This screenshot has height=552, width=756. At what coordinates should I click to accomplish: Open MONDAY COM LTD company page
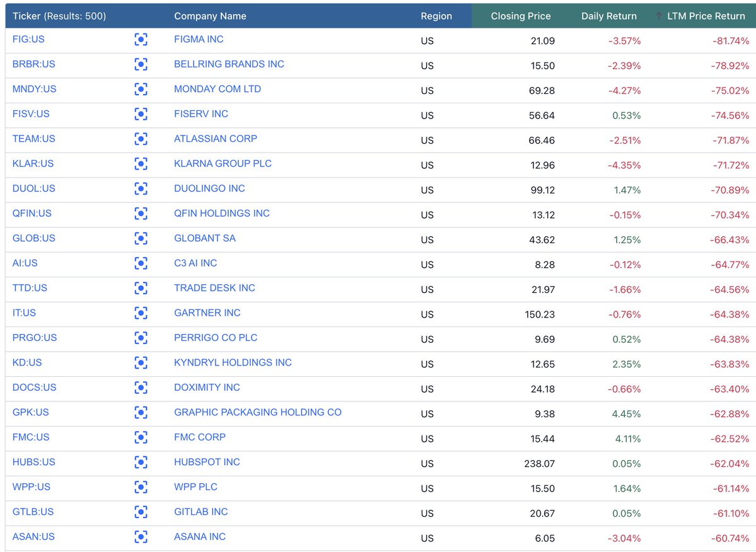218,89
